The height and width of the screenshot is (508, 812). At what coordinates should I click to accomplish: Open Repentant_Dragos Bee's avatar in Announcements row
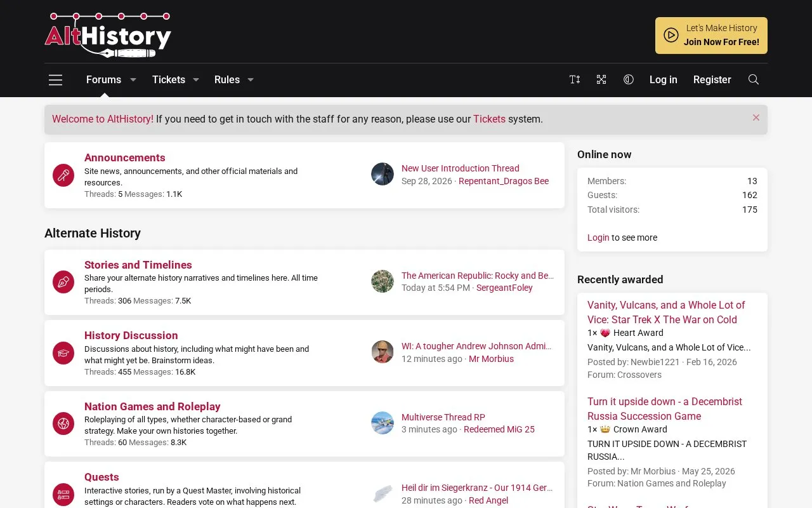click(x=383, y=174)
